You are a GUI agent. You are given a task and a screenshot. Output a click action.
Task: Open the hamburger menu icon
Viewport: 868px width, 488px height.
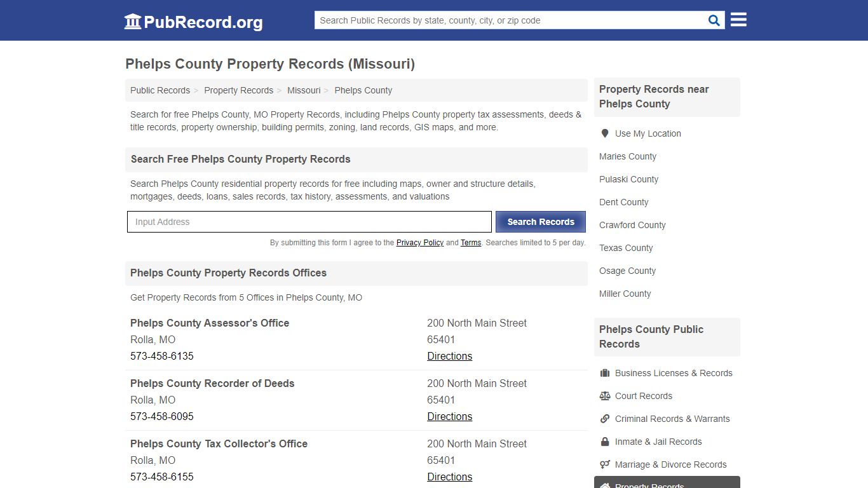pos(738,20)
